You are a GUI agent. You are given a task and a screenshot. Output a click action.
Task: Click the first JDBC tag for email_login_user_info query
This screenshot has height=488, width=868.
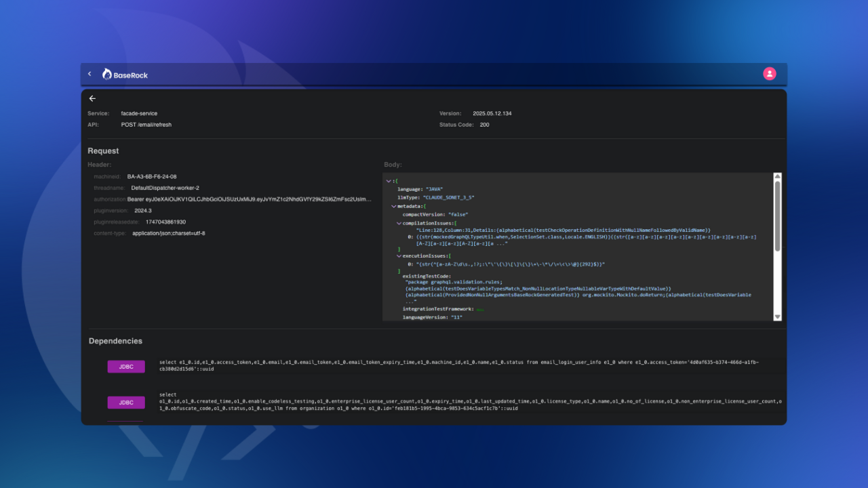(x=126, y=367)
